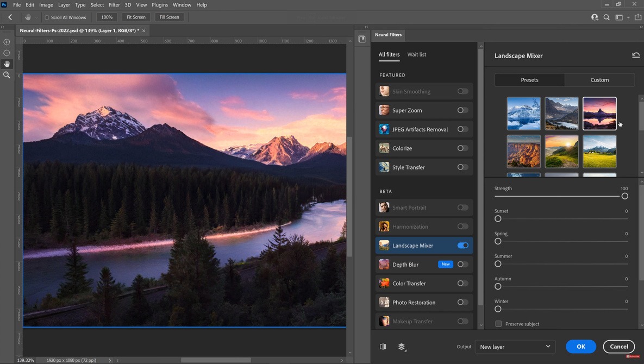
Task: Open Photoshop's search feature
Action: [607, 17]
